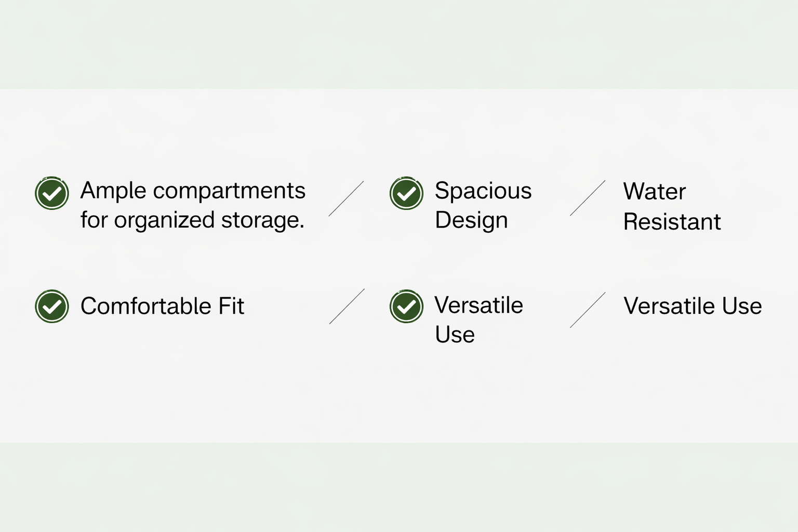
Task: Select the slash divider right of Comfortable Fit
Action: [347, 307]
